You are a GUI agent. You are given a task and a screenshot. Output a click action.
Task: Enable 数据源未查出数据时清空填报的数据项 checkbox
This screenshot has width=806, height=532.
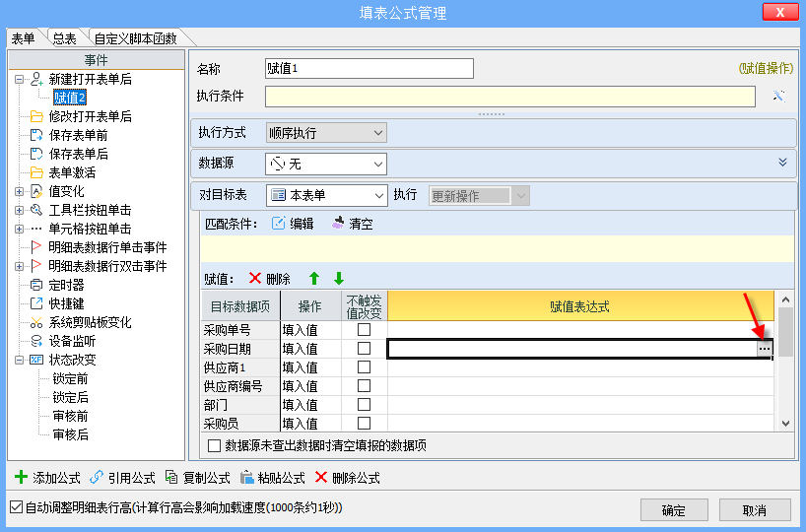(x=214, y=445)
